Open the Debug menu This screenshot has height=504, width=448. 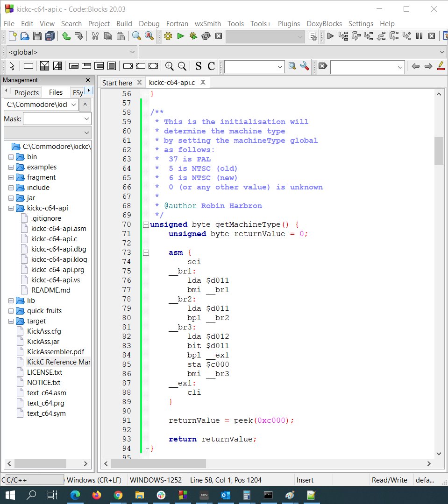pyautogui.click(x=149, y=23)
